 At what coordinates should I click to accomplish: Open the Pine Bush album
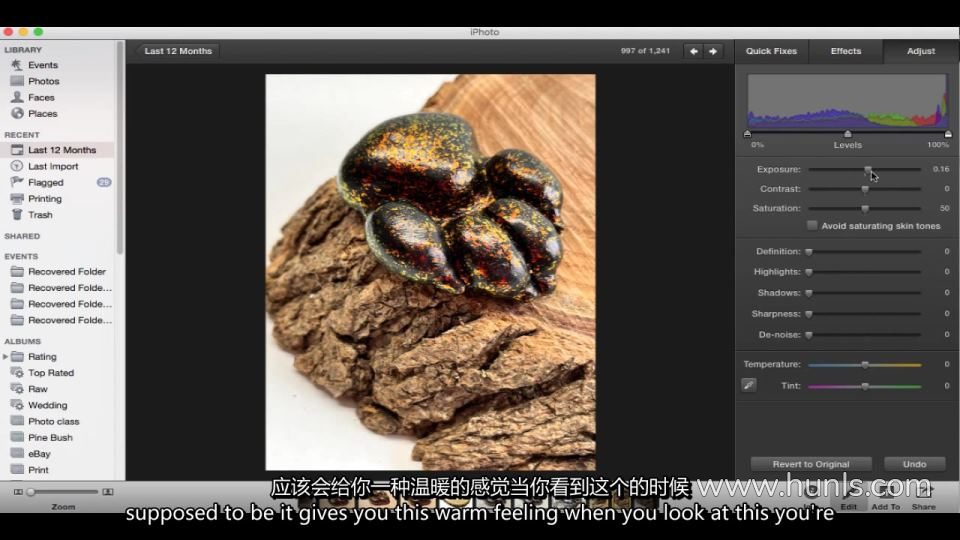pos(50,438)
